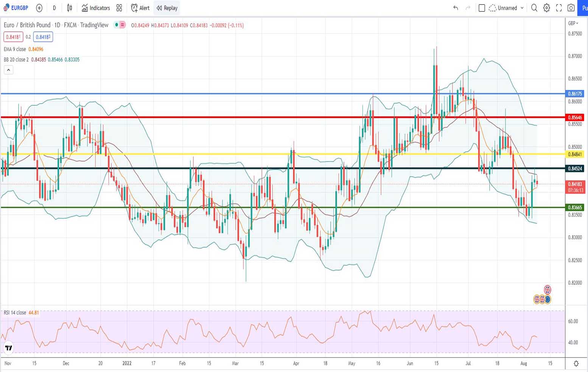Collapse the indicator legend with the chevron
This screenshot has width=588, height=372.
8,70
